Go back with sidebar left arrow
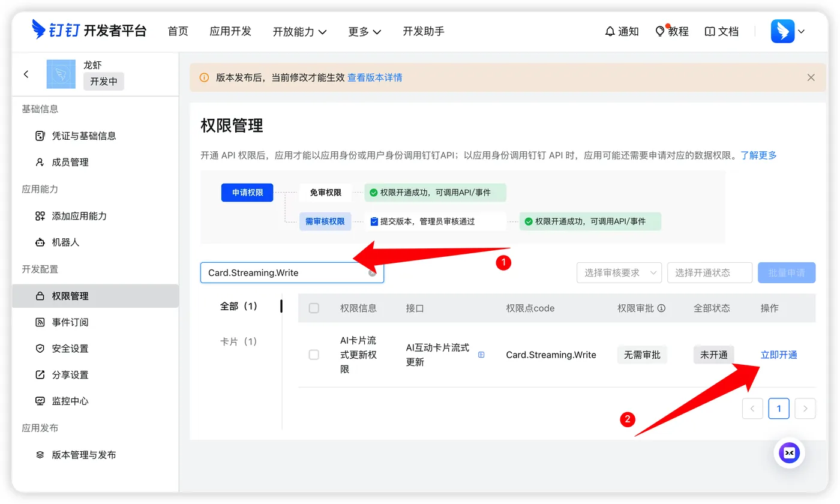Image resolution: width=840 pixels, height=504 pixels. pos(26,74)
